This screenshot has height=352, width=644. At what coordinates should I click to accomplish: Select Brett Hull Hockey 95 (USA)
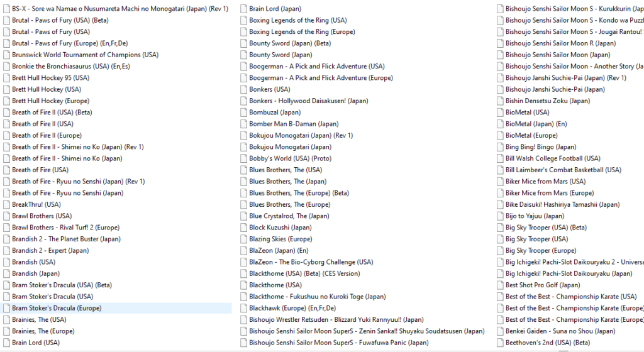pos(50,78)
